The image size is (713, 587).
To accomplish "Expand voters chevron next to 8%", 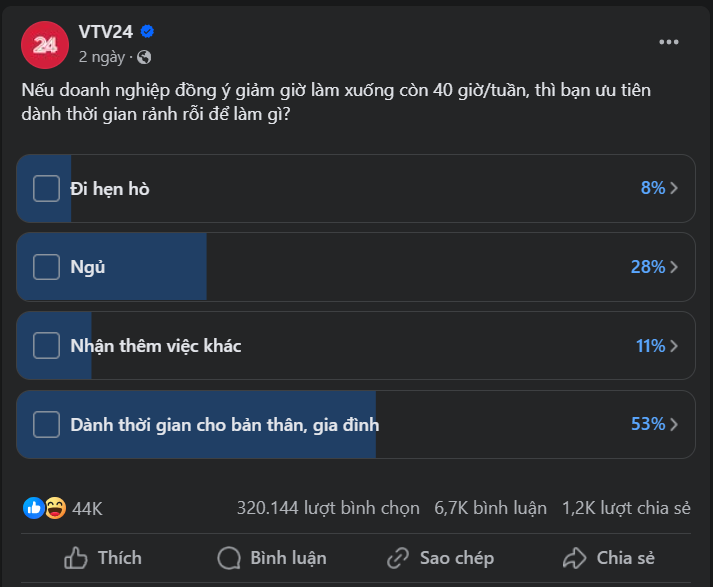I will [x=675, y=188].
